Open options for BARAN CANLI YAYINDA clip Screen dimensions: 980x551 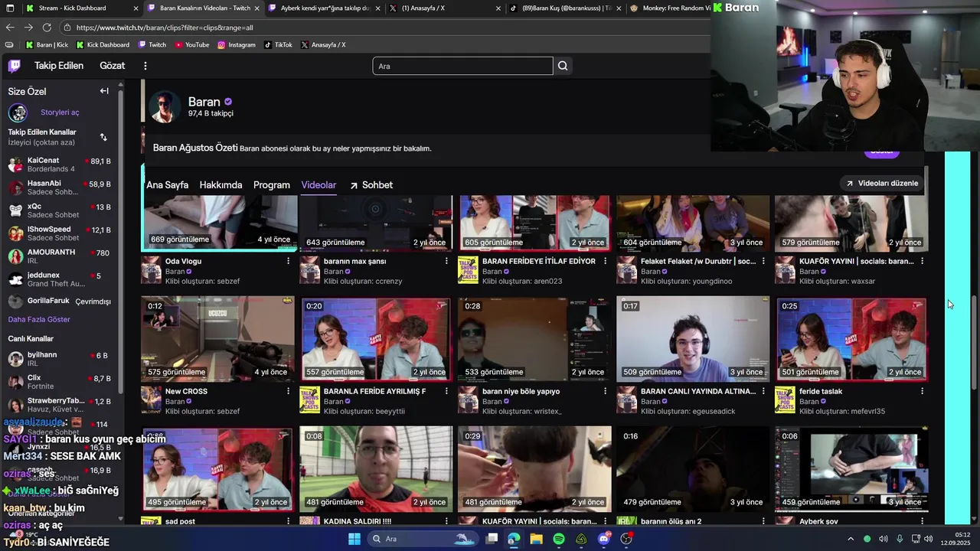pos(763,392)
